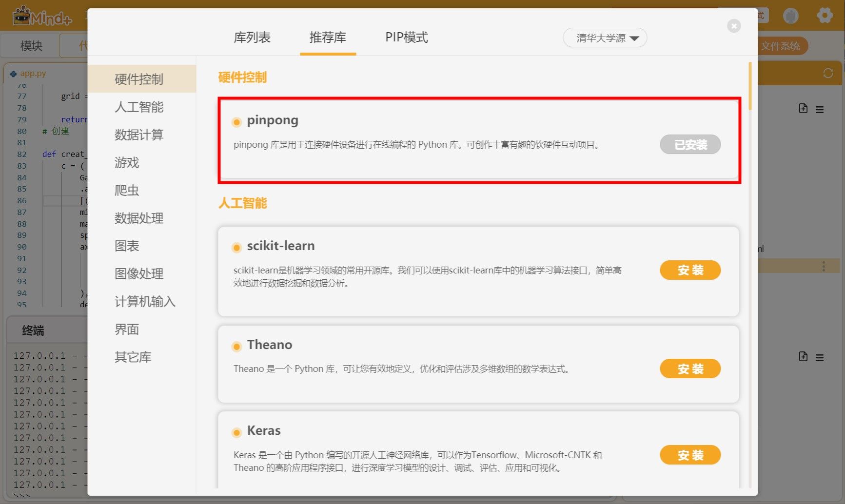The height and width of the screenshot is (504, 845).
Task: Click the orange bullet beside Theano
Action: pyautogui.click(x=236, y=347)
